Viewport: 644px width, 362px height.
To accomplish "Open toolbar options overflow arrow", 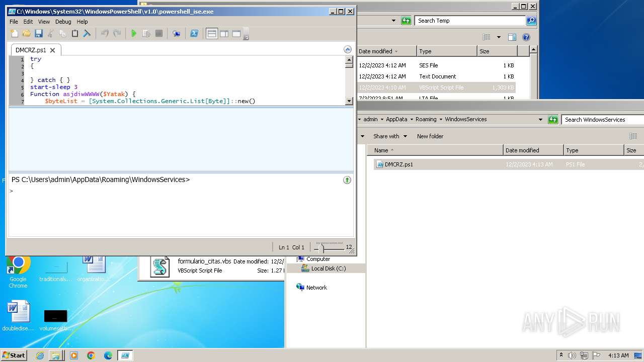I will point(246,35).
